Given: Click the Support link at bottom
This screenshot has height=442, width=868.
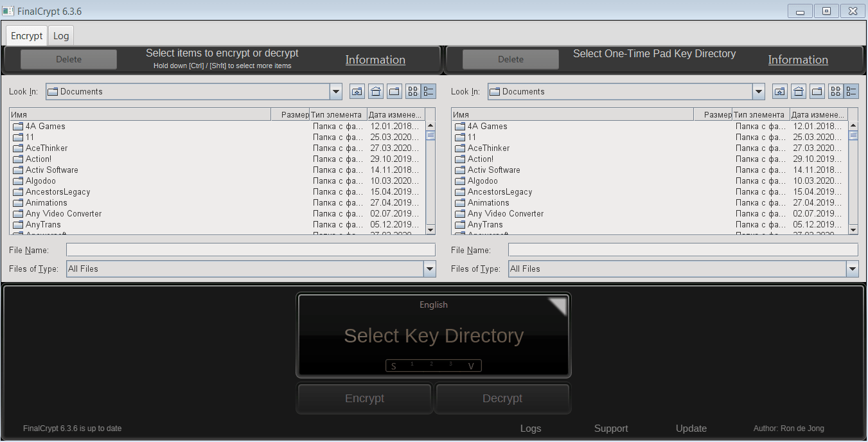Looking at the screenshot, I should 611,429.
